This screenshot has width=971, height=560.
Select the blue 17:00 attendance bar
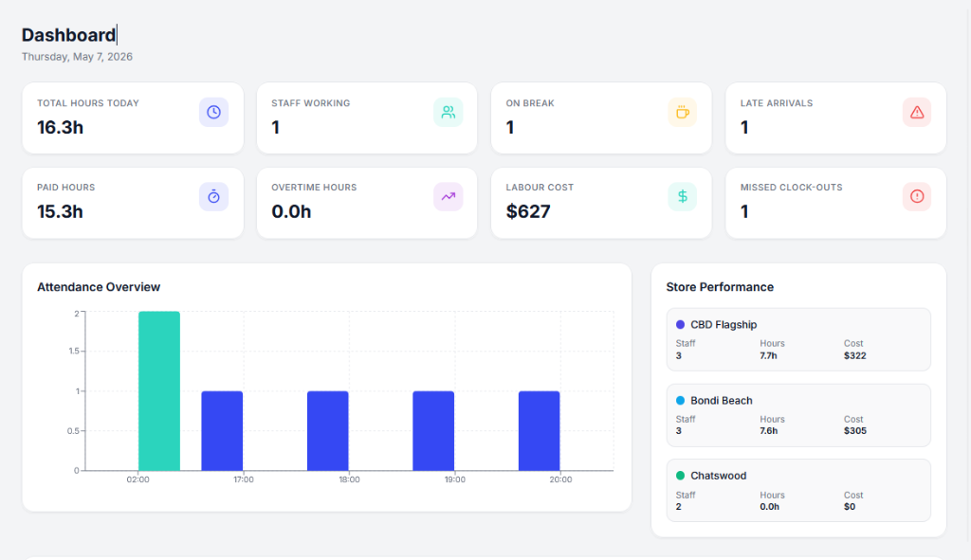point(222,431)
